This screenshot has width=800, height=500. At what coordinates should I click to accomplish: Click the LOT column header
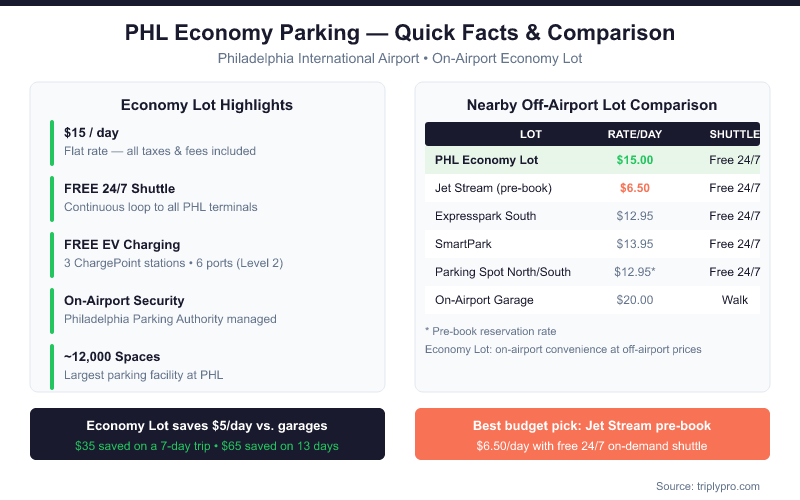point(531,134)
